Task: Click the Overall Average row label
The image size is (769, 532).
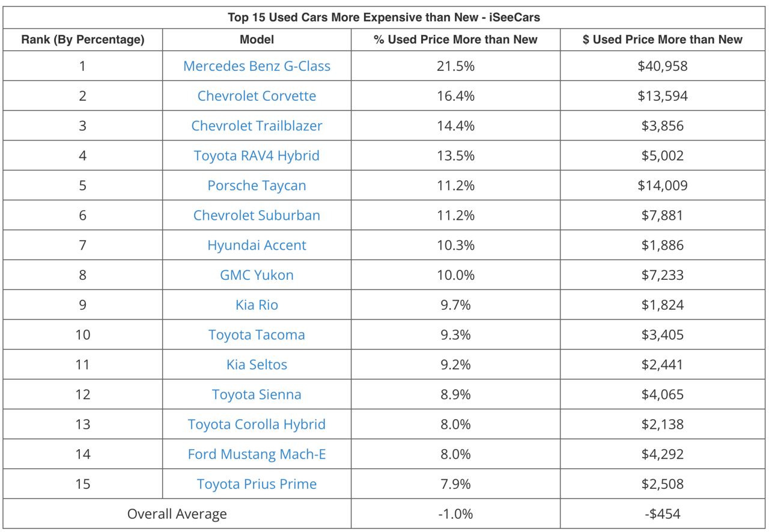Action: click(x=177, y=515)
